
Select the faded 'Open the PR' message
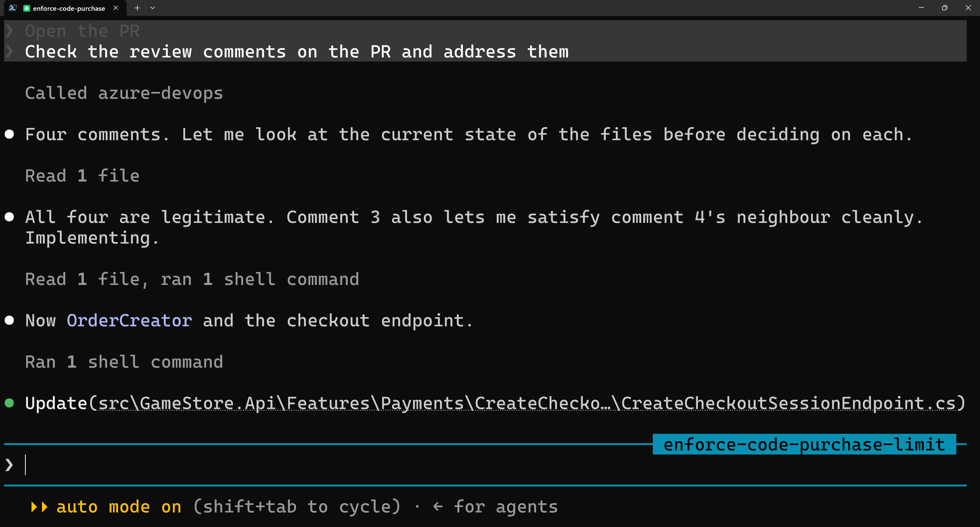click(x=82, y=31)
